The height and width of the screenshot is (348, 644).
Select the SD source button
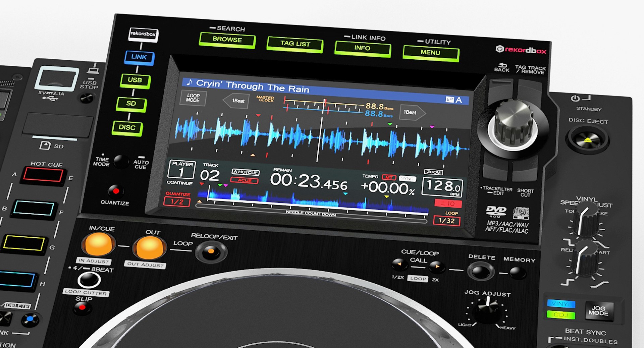131,104
